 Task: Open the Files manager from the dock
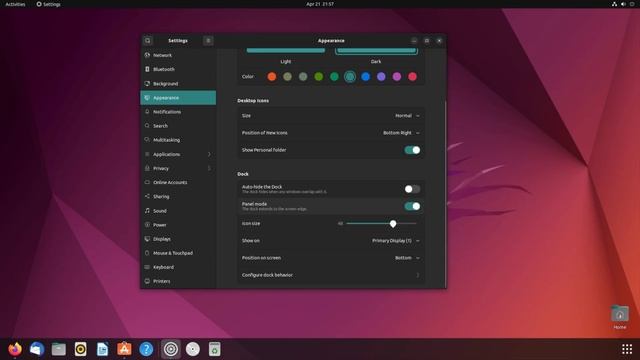tap(59, 349)
